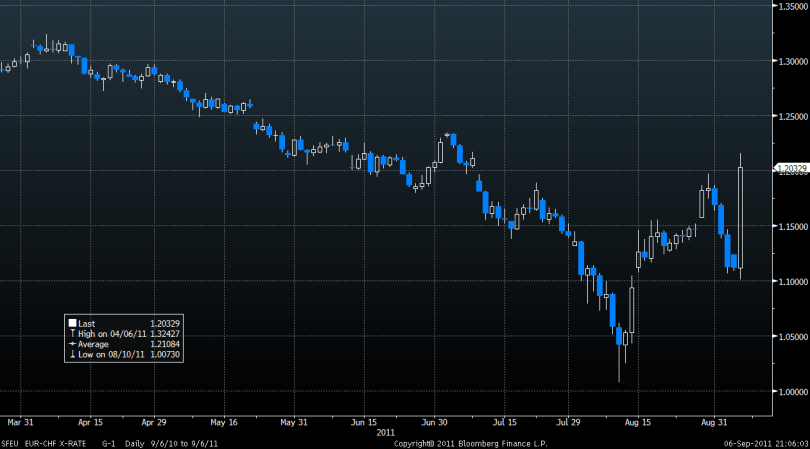Click the Mar 31 date axis label

pos(21,422)
